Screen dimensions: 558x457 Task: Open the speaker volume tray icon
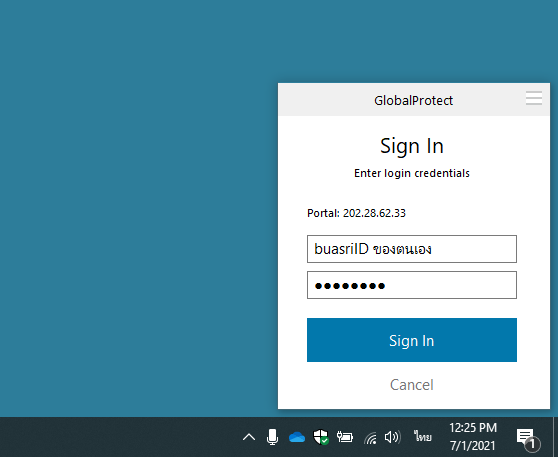393,437
